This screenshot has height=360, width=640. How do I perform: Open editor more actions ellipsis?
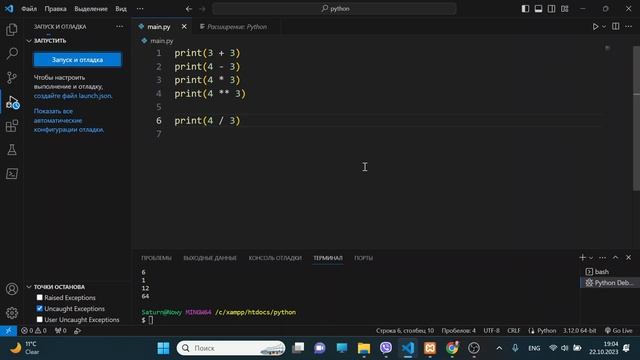[628, 27]
